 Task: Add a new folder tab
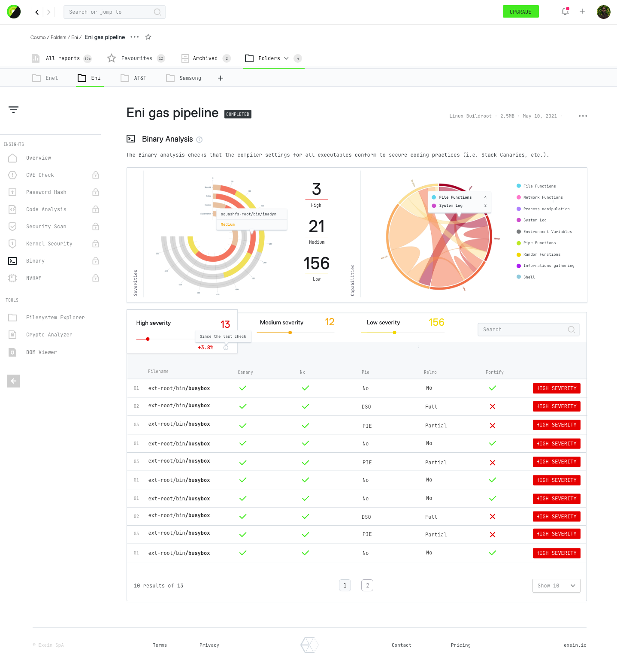point(221,78)
